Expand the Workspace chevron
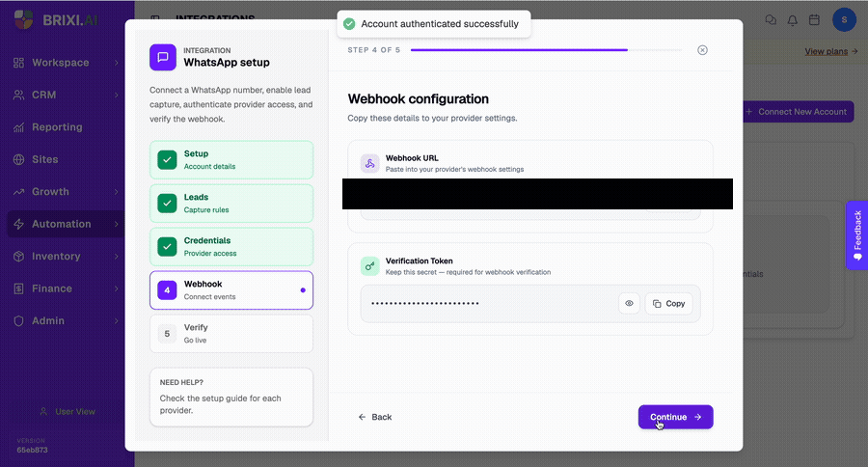The image size is (868, 467). click(x=117, y=63)
